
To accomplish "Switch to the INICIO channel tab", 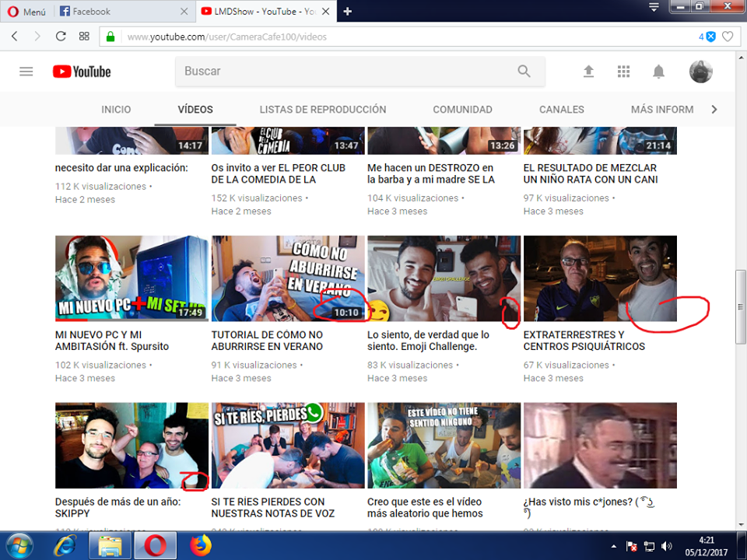I will pos(116,110).
